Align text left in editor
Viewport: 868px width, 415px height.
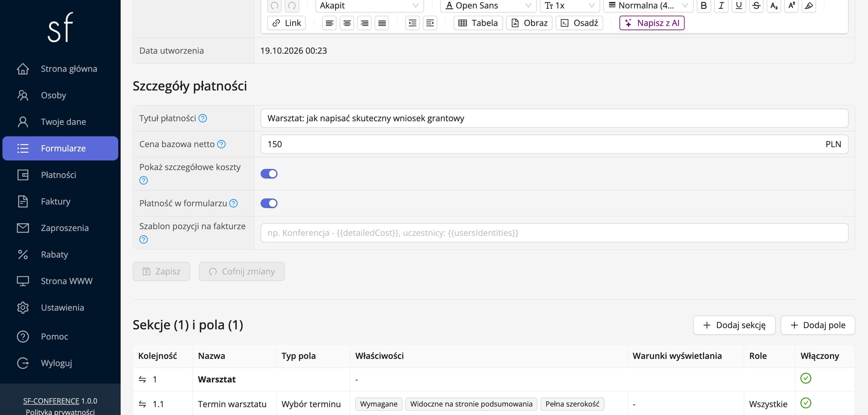[x=329, y=23]
